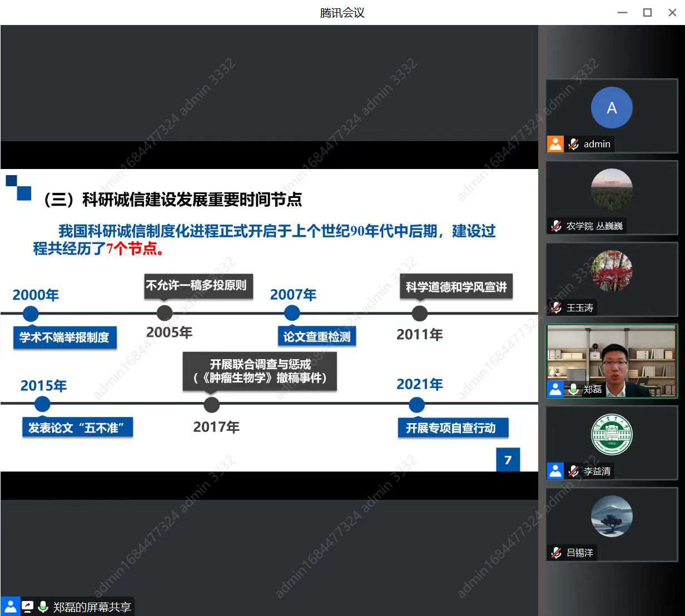Select 王玉涛's muted microphone icon
Screen dimensions: 685x616
(556, 307)
